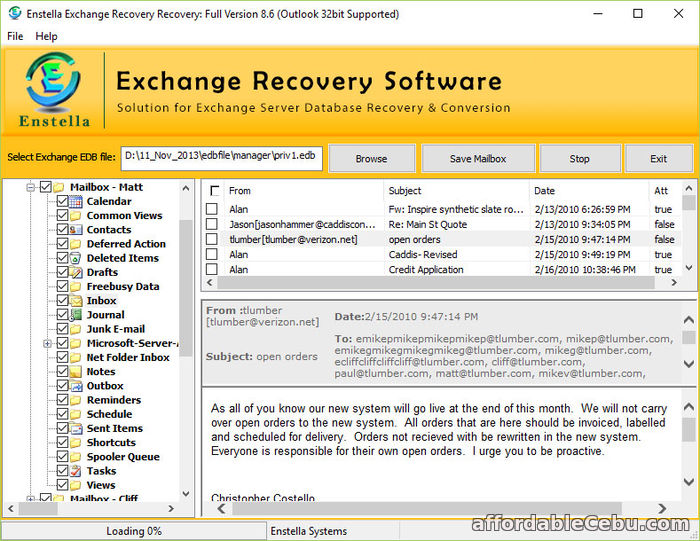This screenshot has width=700, height=541.
Task: Toggle the Tasks folder checkbox
Action: (x=63, y=471)
